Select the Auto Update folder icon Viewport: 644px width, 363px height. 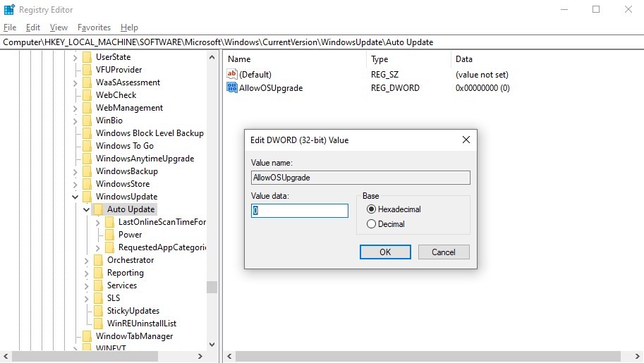pos(98,209)
